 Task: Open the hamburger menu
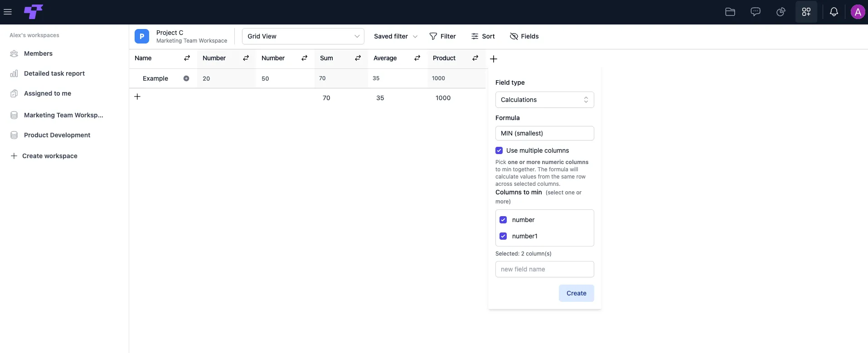(x=8, y=12)
